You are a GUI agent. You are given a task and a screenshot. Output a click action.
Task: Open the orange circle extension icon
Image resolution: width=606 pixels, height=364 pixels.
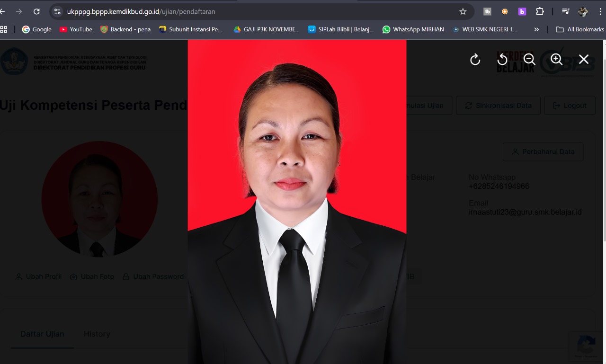click(505, 11)
